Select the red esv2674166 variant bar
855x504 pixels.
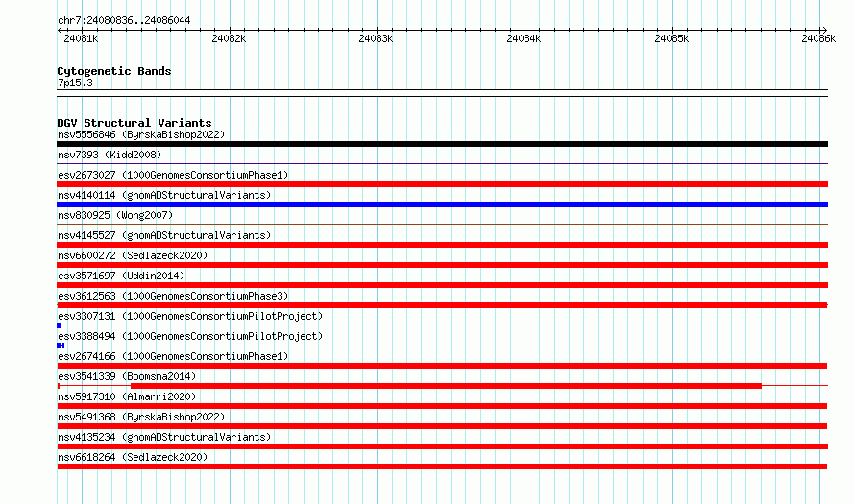pyautogui.click(x=442, y=366)
